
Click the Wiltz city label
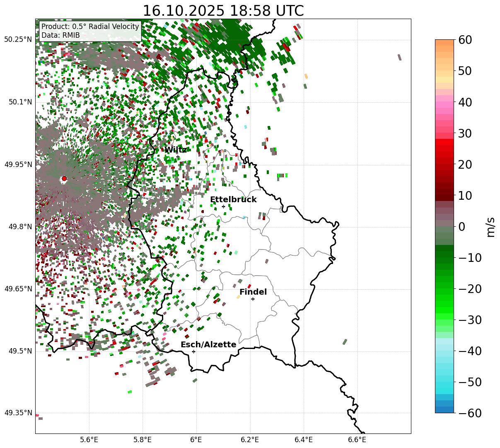coord(176,150)
